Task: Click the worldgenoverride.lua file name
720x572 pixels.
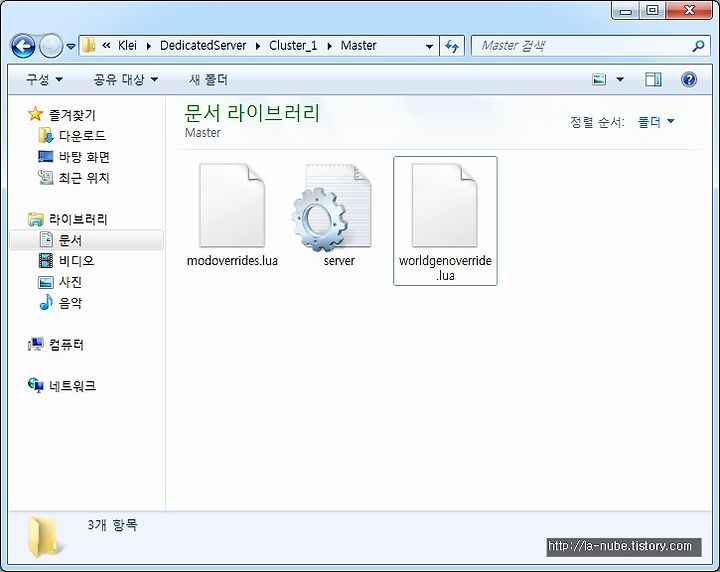Action: click(x=445, y=268)
